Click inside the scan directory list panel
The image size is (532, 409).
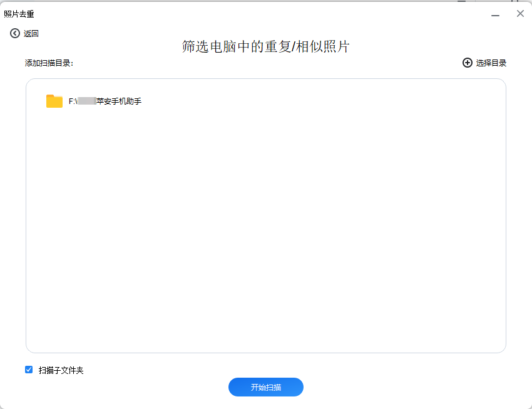pos(265,219)
